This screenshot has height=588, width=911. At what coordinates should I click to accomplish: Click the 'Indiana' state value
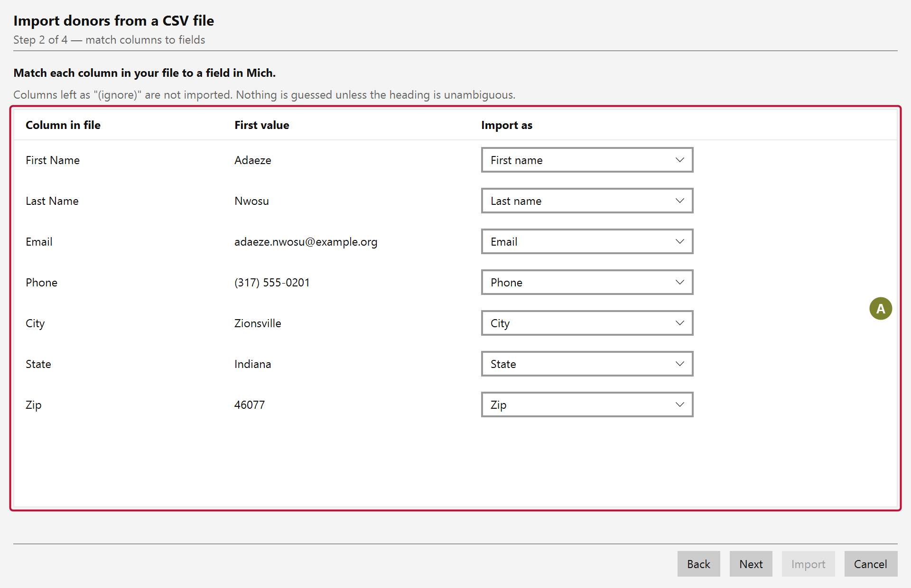tap(253, 364)
